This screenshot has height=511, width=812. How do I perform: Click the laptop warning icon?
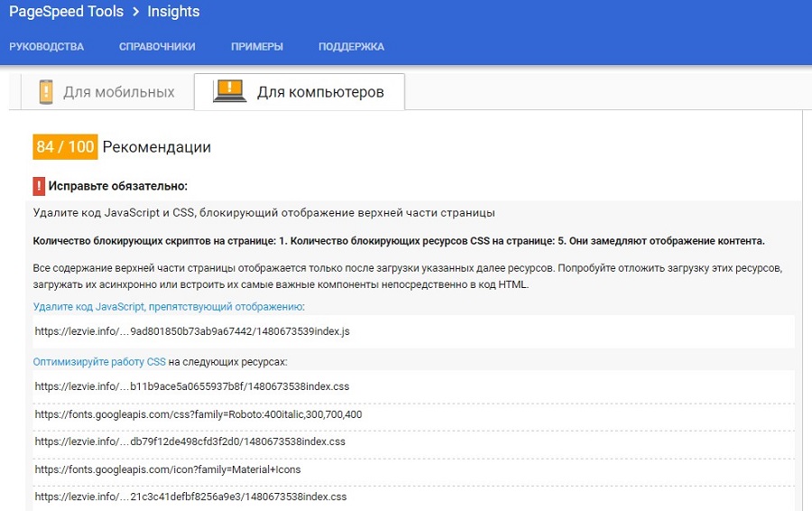(x=229, y=91)
